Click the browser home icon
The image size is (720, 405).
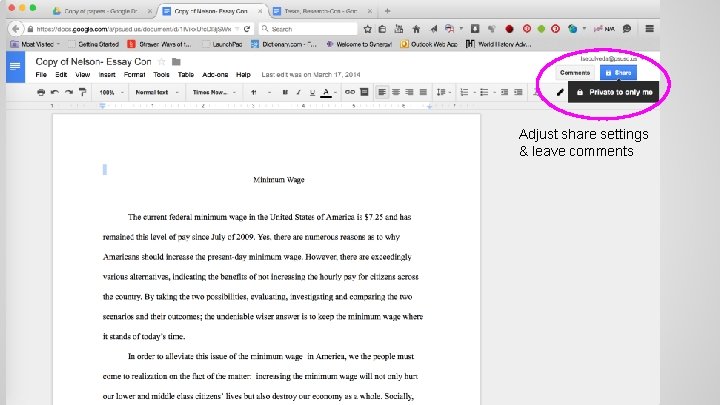click(416, 29)
